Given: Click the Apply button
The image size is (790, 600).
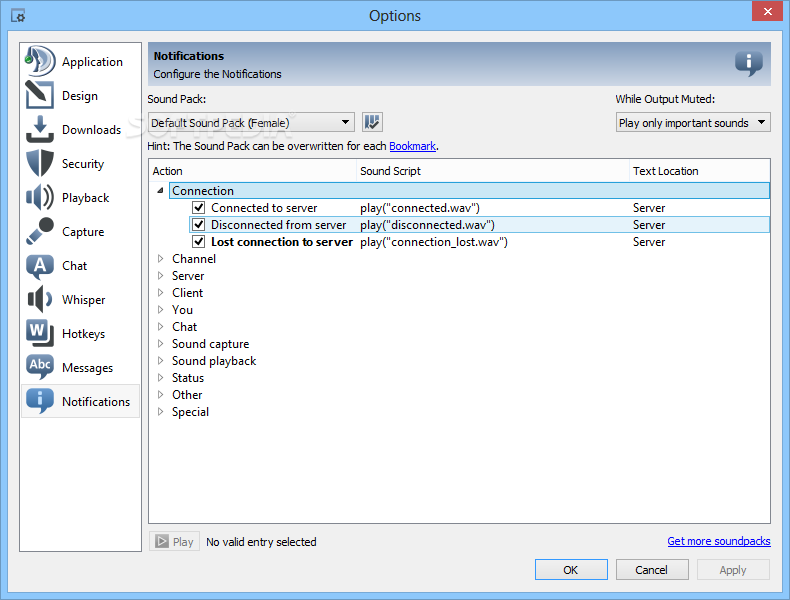Looking at the screenshot, I should pos(733,570).
